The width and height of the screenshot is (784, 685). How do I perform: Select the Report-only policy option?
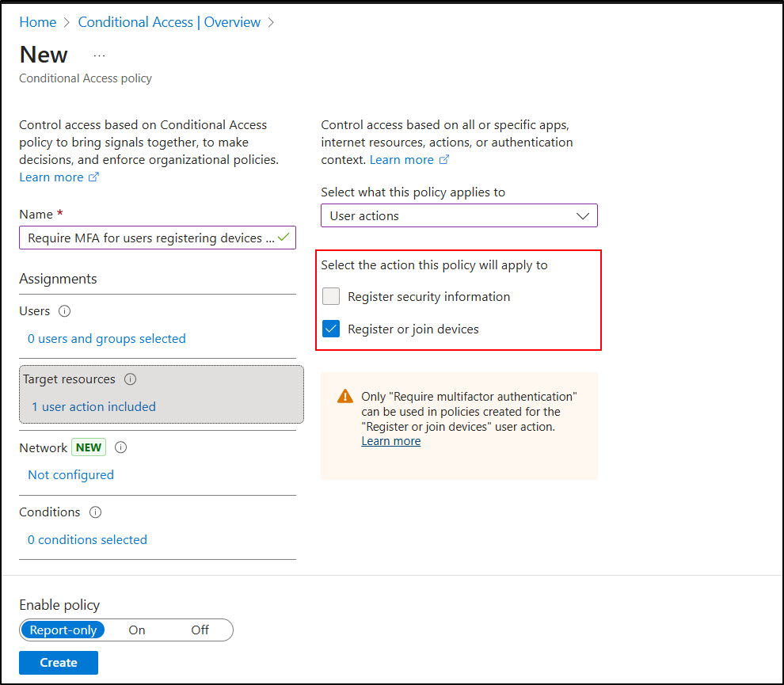[63, 630]
